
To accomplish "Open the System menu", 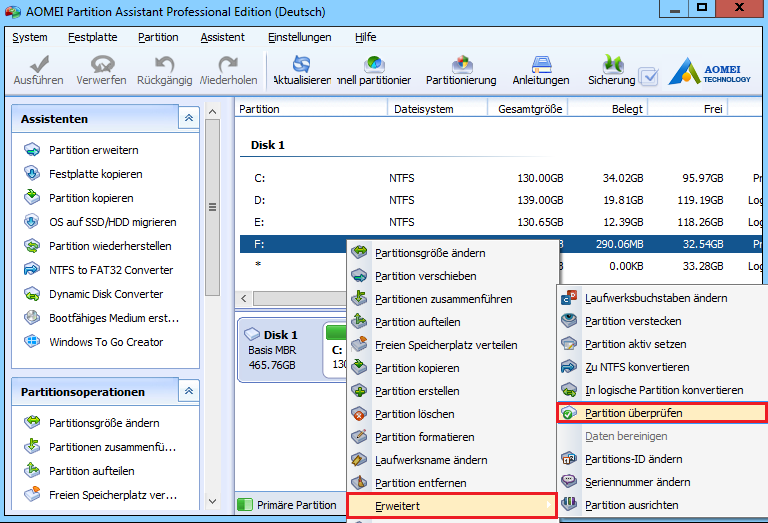I will coord(29,37).
